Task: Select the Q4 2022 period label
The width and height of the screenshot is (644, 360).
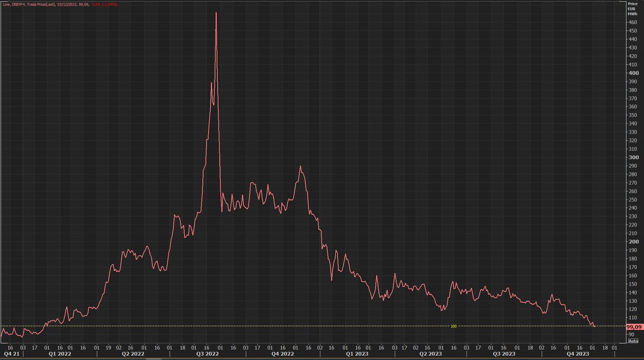Action: coord(283,354)
